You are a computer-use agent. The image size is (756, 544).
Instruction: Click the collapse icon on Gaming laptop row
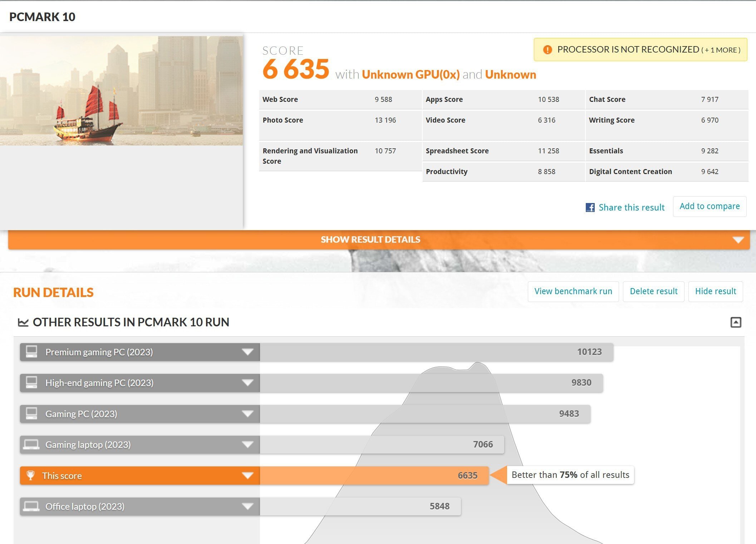(x=247, y=444)
